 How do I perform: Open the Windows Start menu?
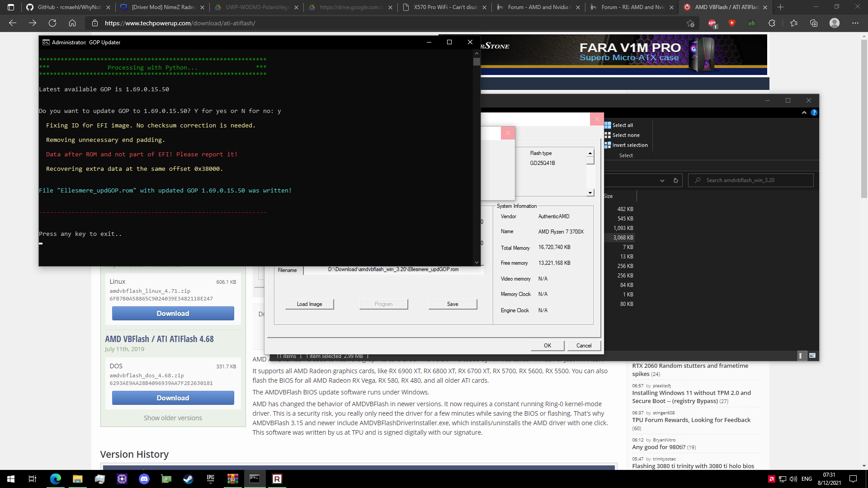11,479
